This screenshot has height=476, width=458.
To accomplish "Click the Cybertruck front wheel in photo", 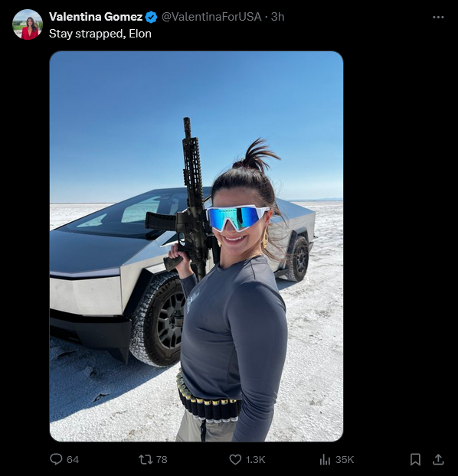I will pos(158,321).
